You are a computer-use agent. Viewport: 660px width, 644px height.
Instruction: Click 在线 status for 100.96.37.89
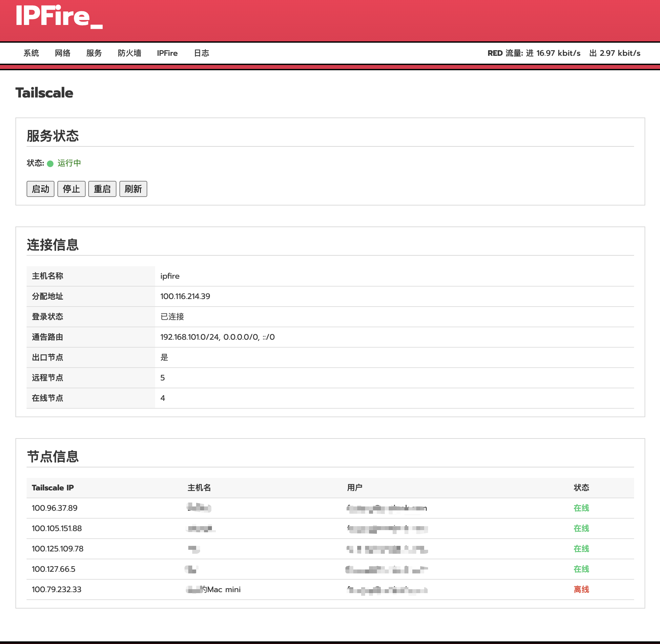click(x=581, y=508)
